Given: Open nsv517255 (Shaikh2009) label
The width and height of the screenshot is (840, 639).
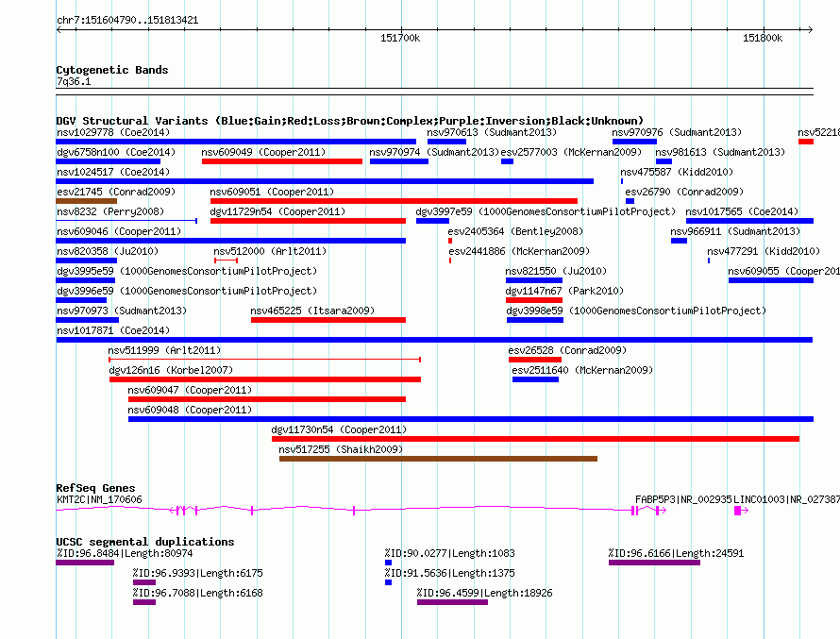Looking at the screenshot, I should [x=341, y=449].
